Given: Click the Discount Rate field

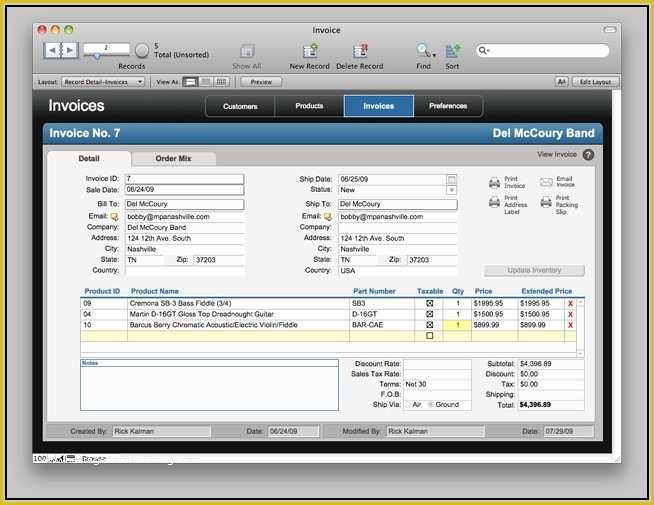Looking at the screenshot, I should click(x=438, y=364).
